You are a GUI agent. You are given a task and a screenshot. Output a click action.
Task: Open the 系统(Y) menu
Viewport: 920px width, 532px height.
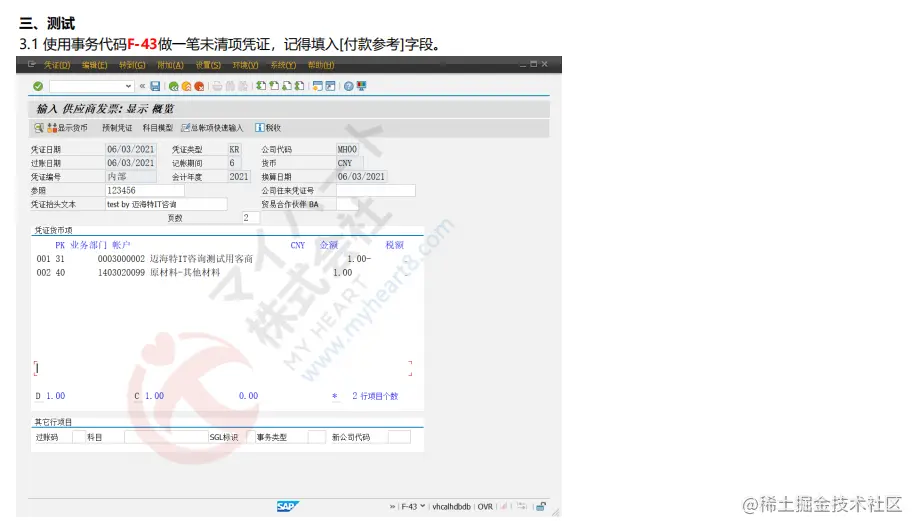click(283, 65)
